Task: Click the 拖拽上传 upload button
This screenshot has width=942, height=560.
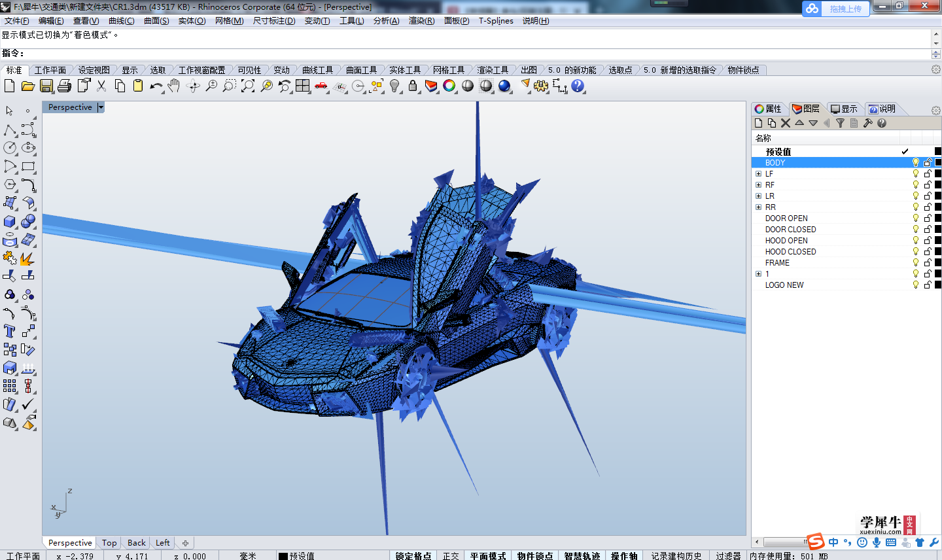Action: coord(836,9)
